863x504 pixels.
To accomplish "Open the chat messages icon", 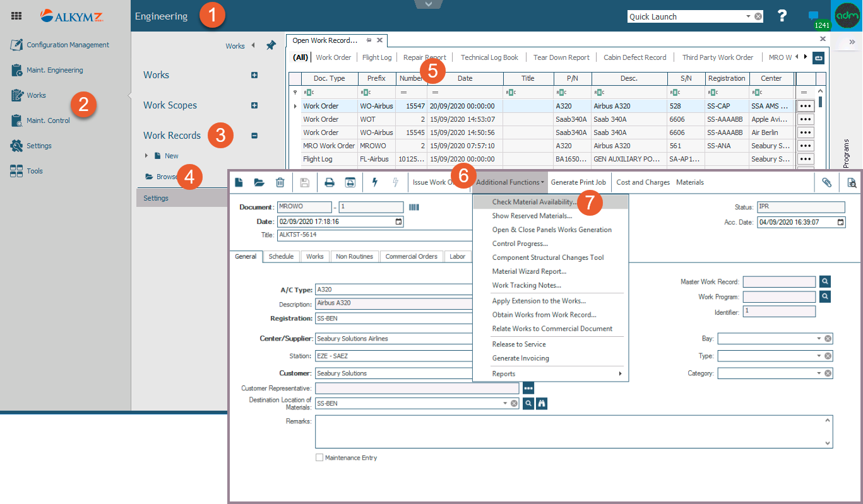I will pos(814,16).
